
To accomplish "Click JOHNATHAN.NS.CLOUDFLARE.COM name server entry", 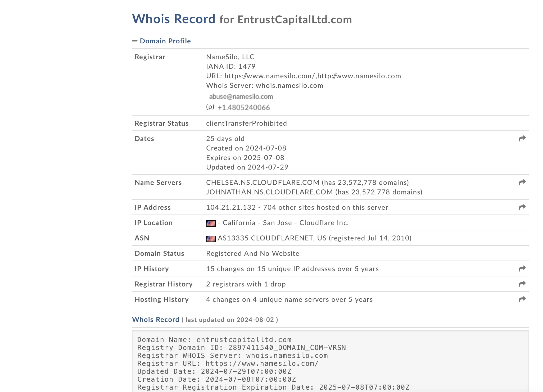I will click(269, 192).
